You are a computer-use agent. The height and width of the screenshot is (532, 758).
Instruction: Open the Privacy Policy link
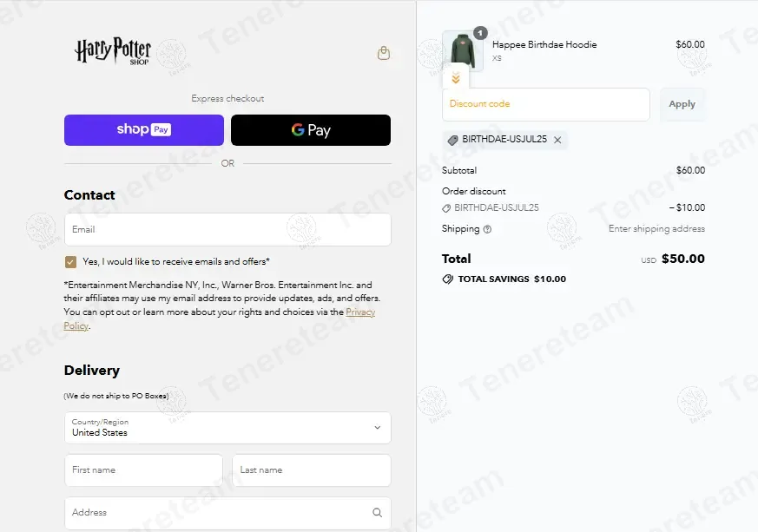[x=360, y=312]
